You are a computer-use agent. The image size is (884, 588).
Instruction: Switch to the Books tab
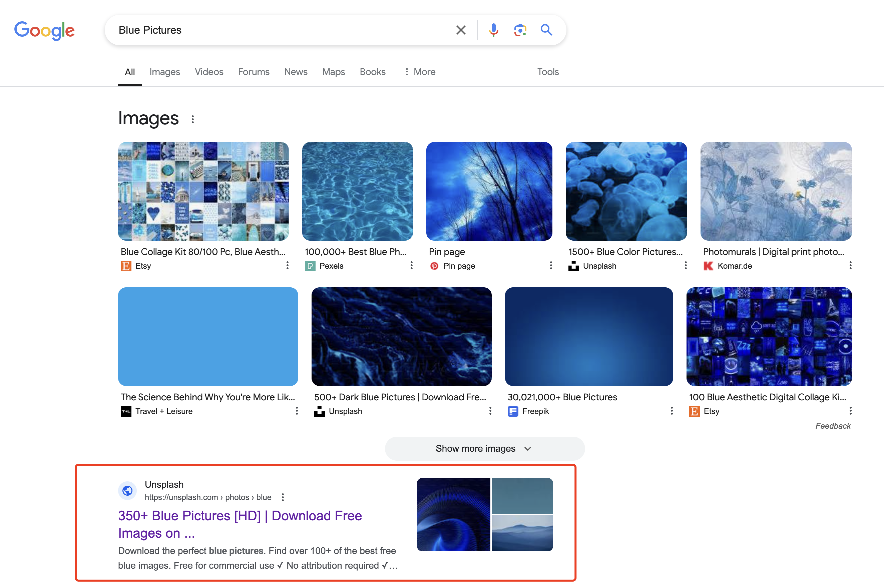coord(373,72)
